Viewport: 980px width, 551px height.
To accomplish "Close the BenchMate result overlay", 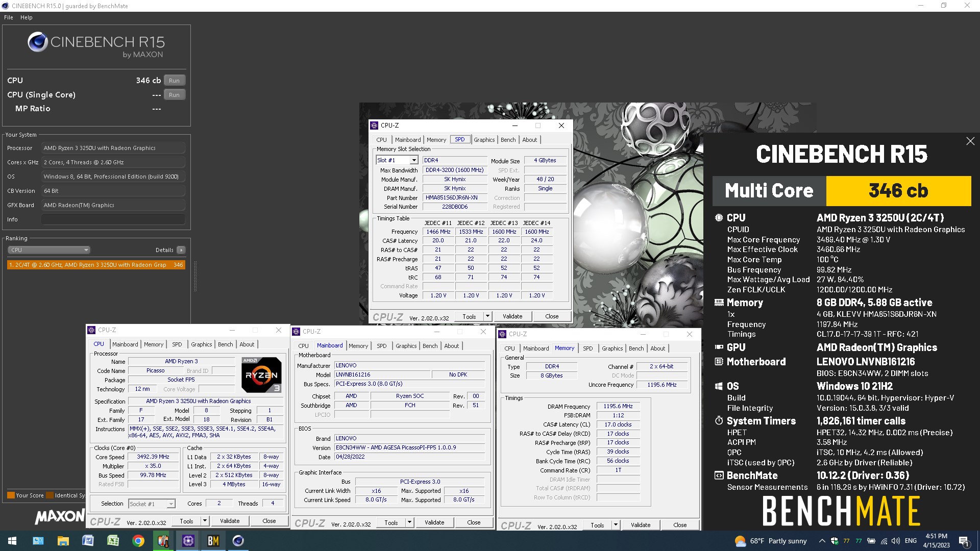I will point(970,141).
